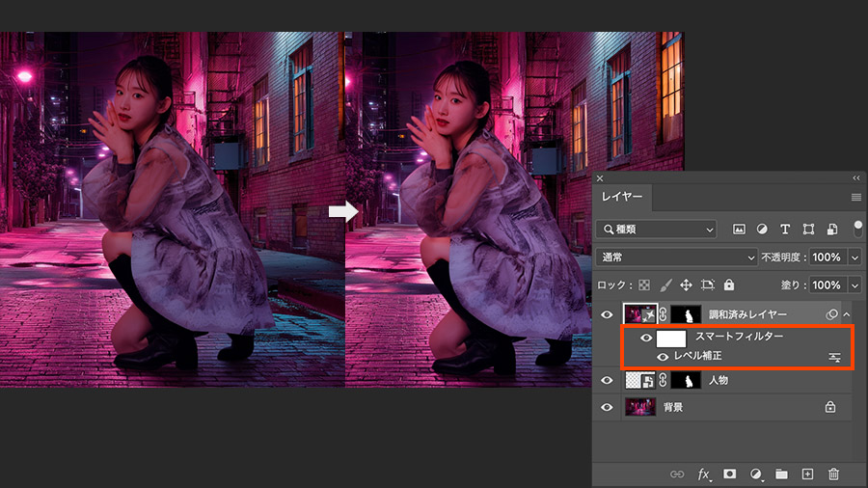Click the 塗り 100% value field
The width and height of the screenshot is (868, 488).
827,285
